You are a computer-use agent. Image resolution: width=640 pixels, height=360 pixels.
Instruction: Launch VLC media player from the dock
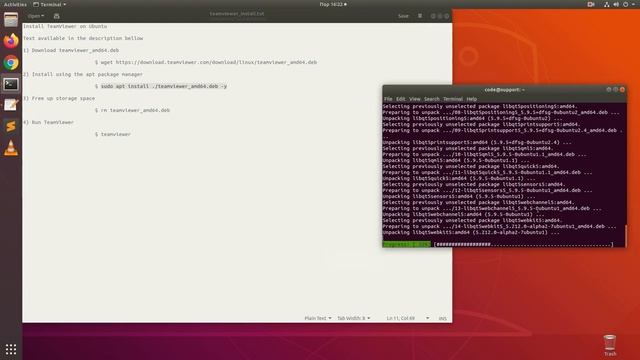11,148
